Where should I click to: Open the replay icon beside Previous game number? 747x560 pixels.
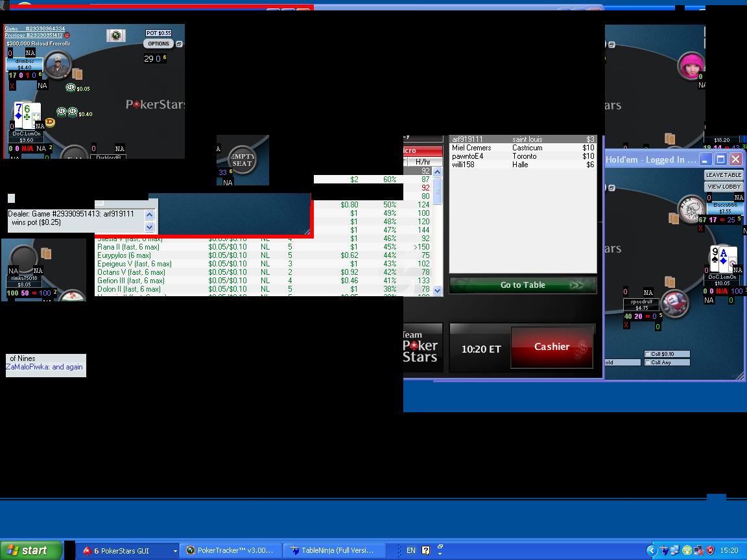(67, 35)
